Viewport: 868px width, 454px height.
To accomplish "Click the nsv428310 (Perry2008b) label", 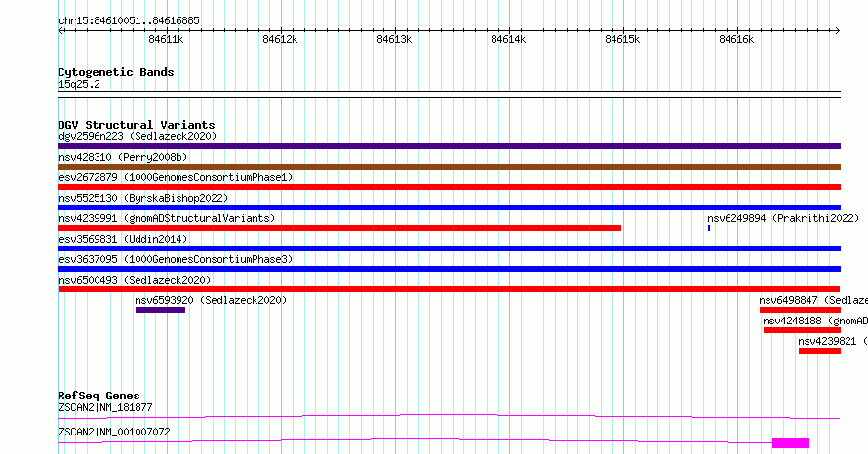I will (x=123, y=157).
